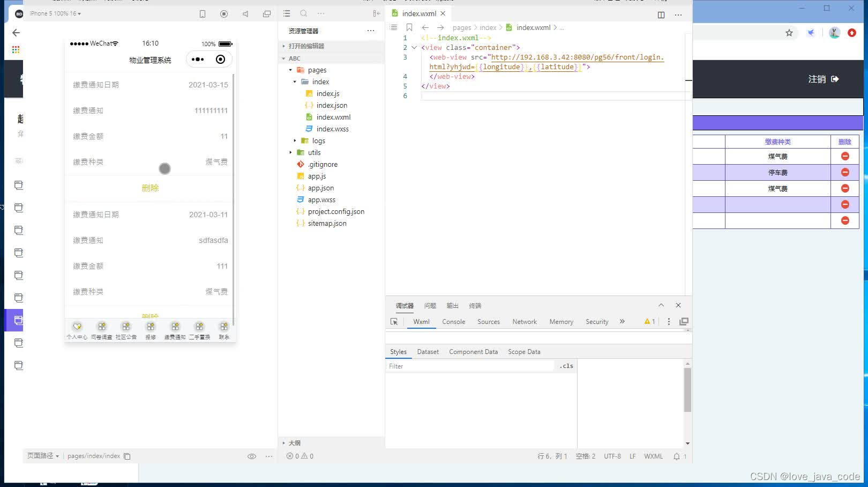Open 二手置换 in simulator bottom bar
Screen dimensions: 868x487
coord(199,330)
